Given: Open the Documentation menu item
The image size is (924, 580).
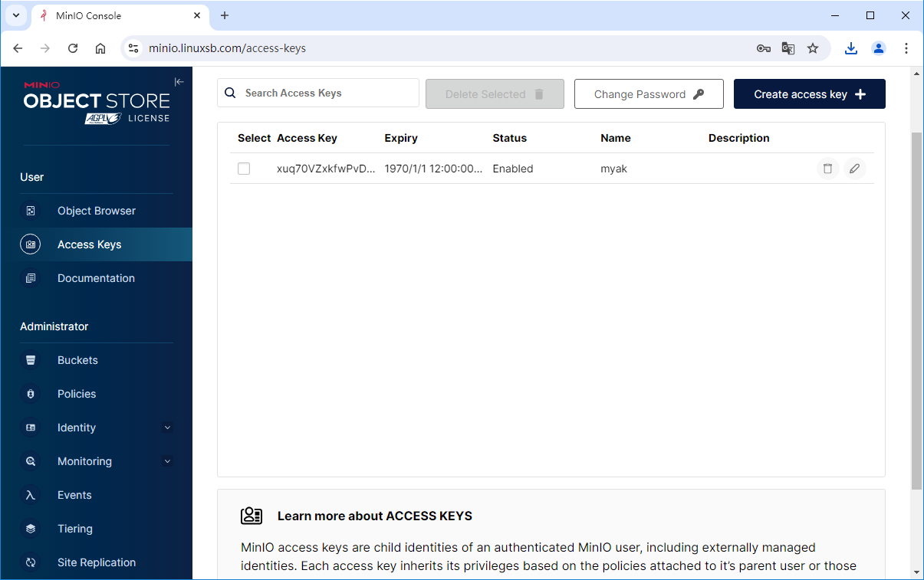Looking at the screenshot, I should (x=96, y=278).
